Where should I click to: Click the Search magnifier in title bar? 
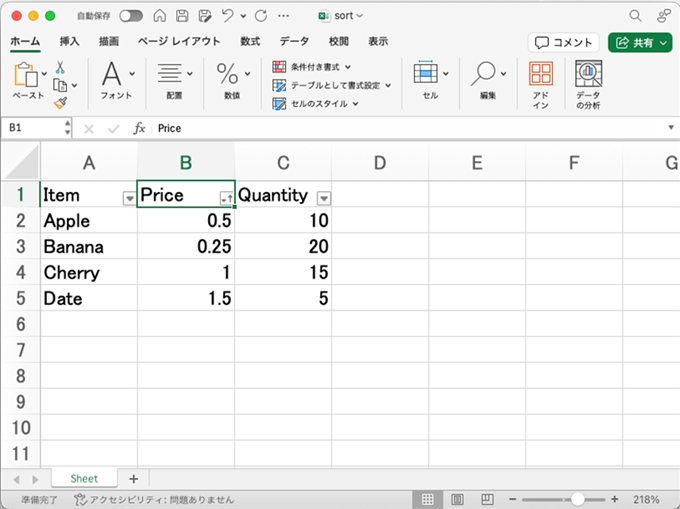[x=635, y=16]
